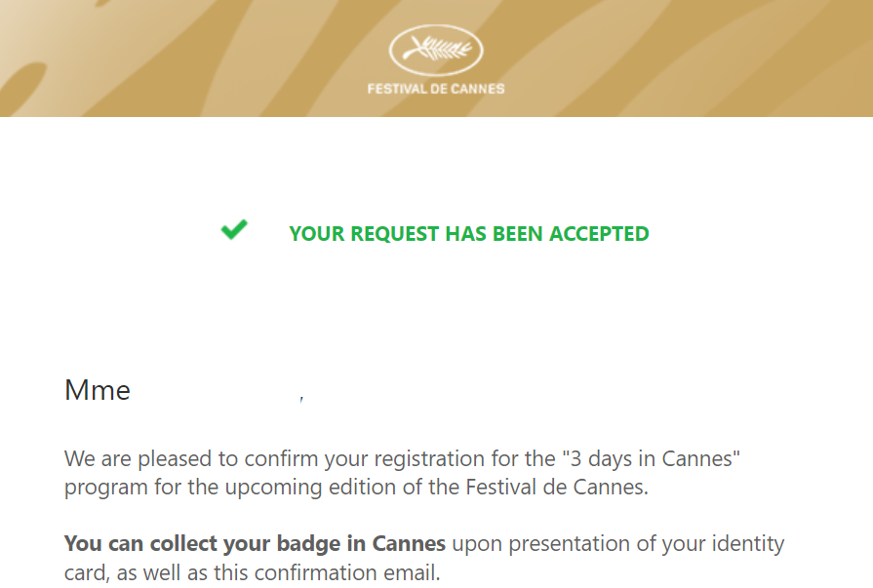Click the word "card" starting the last line
The width and height of the screenshot is (873, 588).
pyautogui.click(x=84, y=572)
